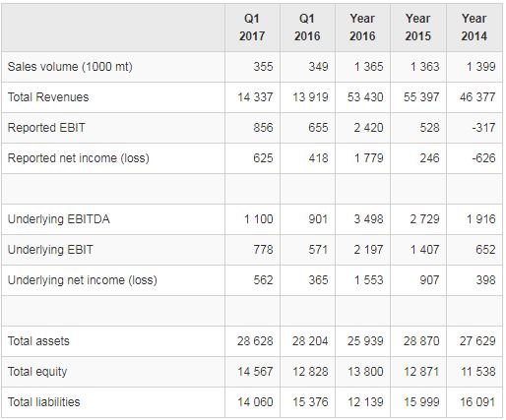
Task: Click the 12 871 Total equity cell
Action: point(421,372)
